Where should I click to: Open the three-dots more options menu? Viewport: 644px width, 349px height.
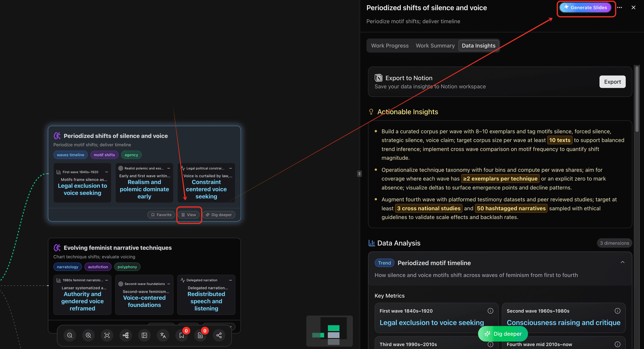click(x=619, y=8)
